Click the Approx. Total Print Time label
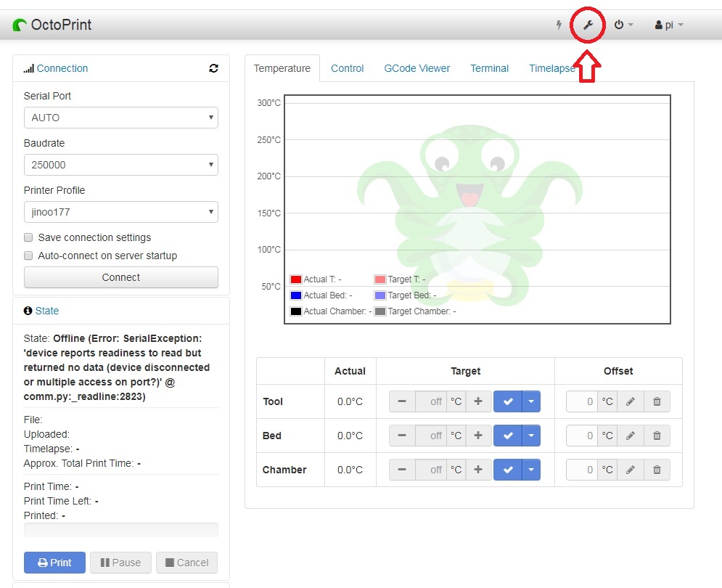Image resolution: width=722 pixels, height=588 pixels. (x=79, y=463)
